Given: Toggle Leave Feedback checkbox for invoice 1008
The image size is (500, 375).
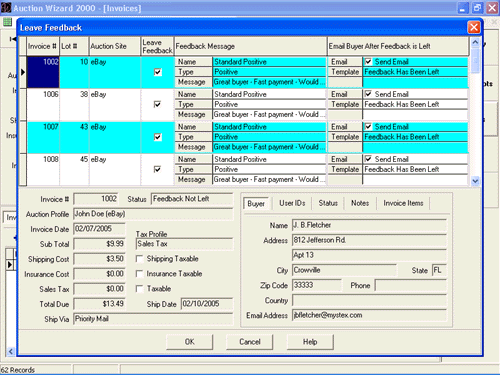Looking at the screenshot, I should (x=158, y=169).
